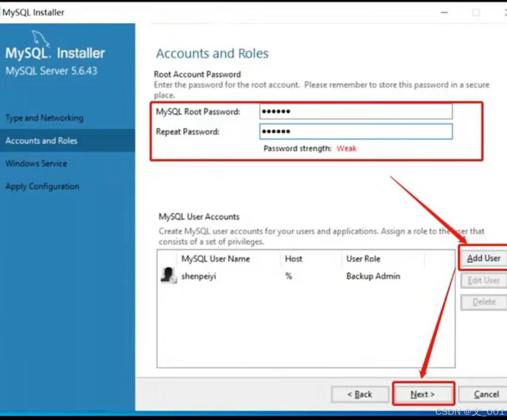Minimize the MySQL Installer window
The image size is (507, 420).
coord(444,13)
